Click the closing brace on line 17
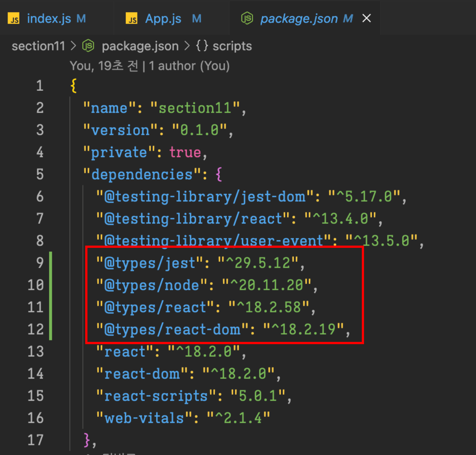 coord(87,440)
